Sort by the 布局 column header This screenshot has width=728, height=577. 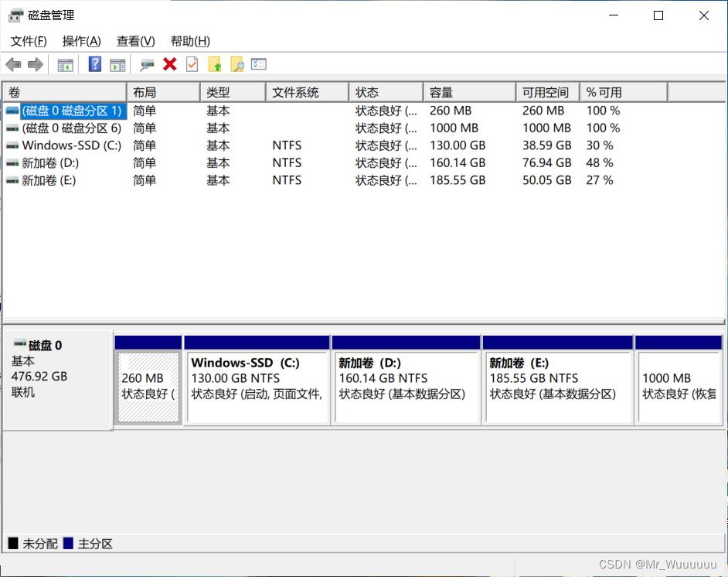163,93
